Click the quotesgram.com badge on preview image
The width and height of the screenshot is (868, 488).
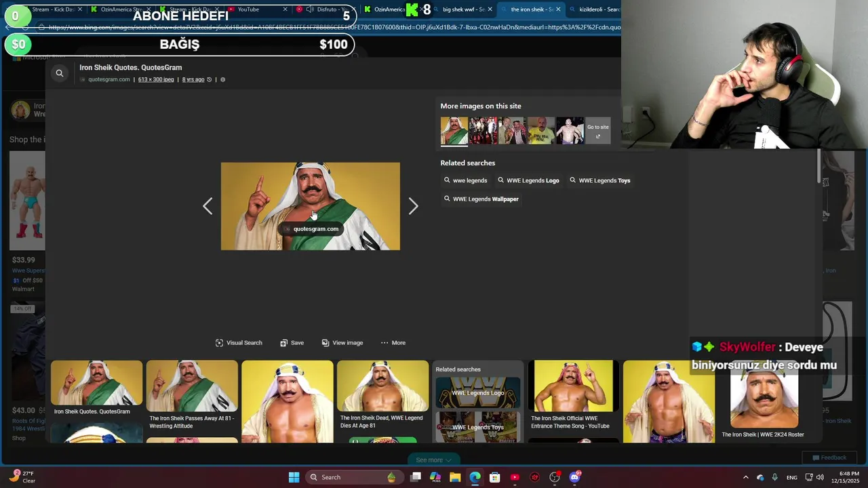tap(311, 229)
